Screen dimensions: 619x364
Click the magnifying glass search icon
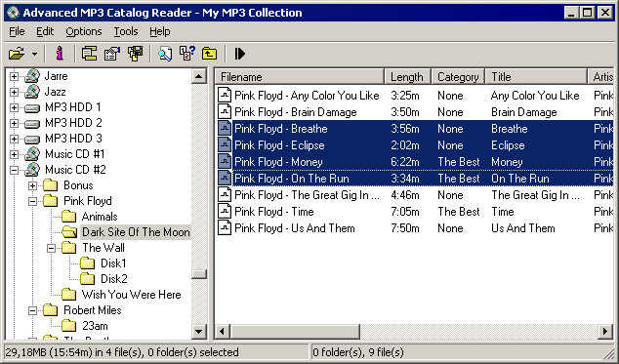tap(165, 54)
